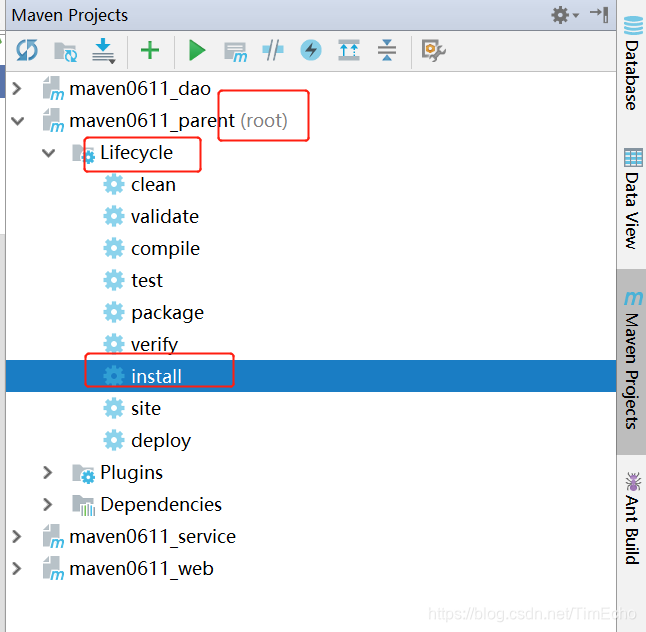Expand the maven0611_service project
This screenshot has width=646, height=632.
[x=17, y=536]
